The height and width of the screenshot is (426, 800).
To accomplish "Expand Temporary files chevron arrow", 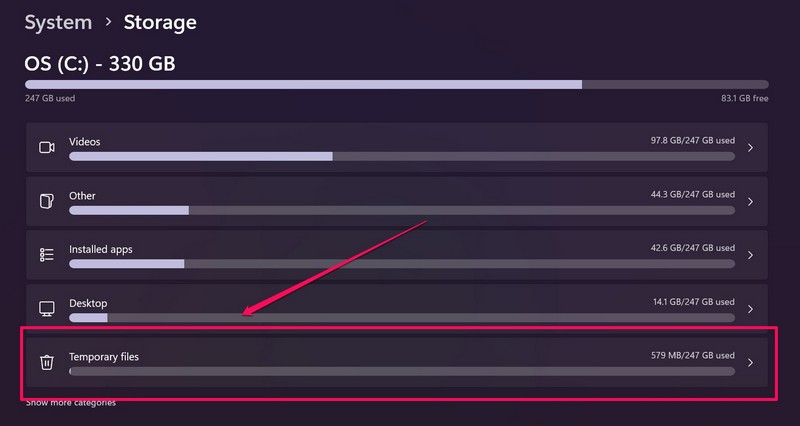I will coord(750,362).
